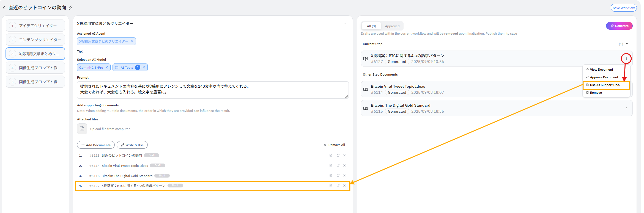644x213 pixels.
Task: Remove the AI Tools tag
Action: click(x=144, y=67)
